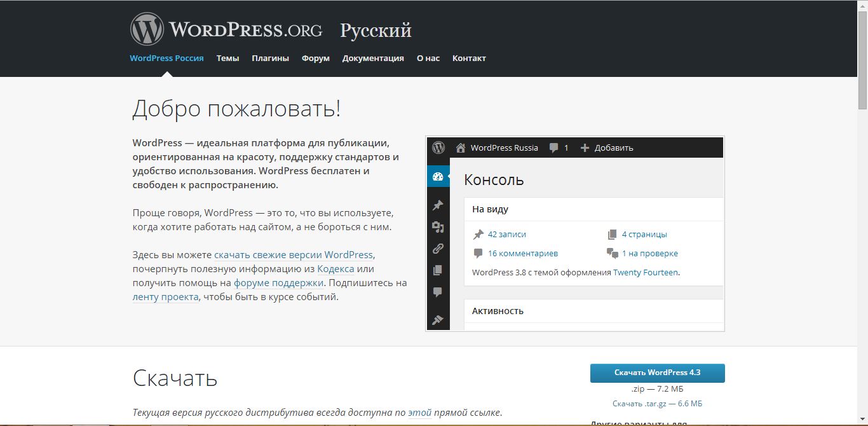Click the WordPress logo in the site header
The width and height of the screenshot is (868, 426).
click(x=147, y=29)
